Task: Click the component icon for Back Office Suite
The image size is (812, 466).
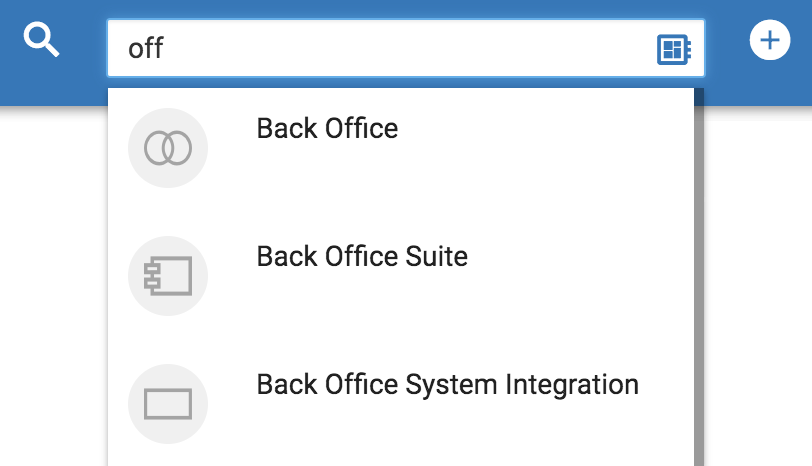Action: tap(168, 276)
